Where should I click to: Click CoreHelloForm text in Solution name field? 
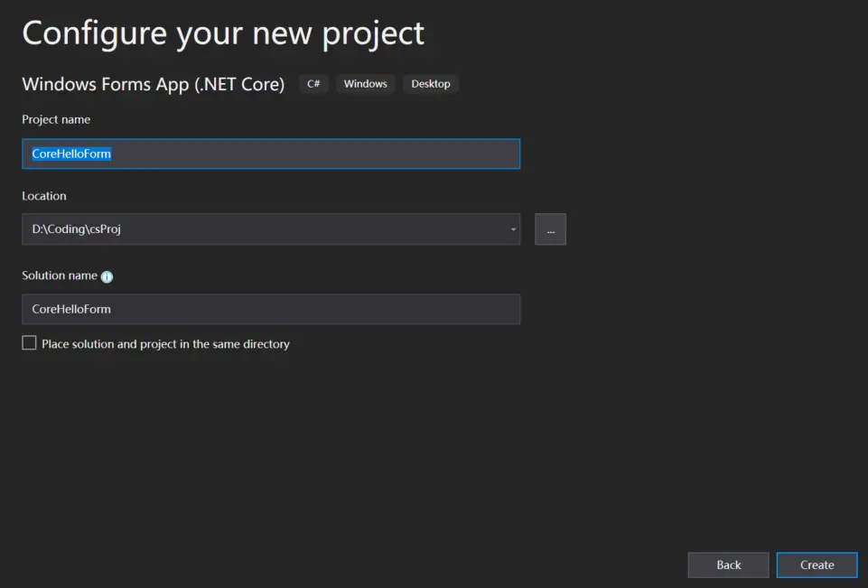(x=71, y=309)
